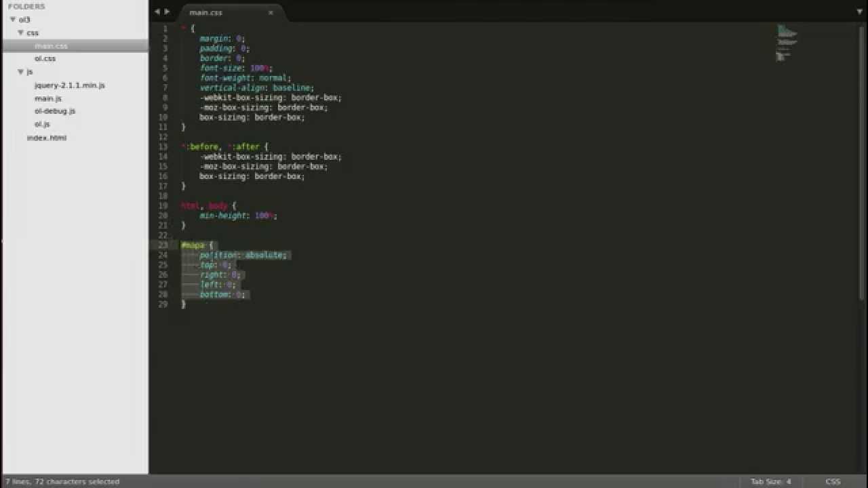The height and width of the screenshot is (488, 868).
Task: Open the tab list dropdown arrow
Action: click(861, 12)
